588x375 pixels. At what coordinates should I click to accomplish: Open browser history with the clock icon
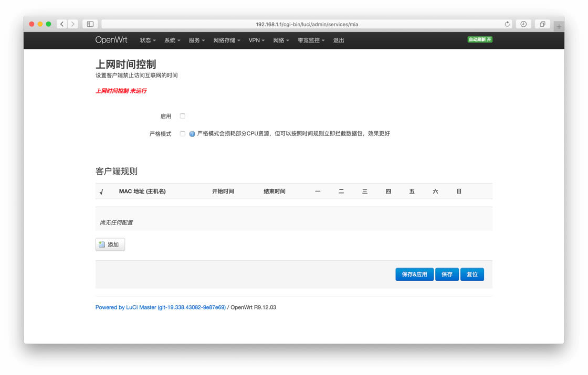(523, 24)
